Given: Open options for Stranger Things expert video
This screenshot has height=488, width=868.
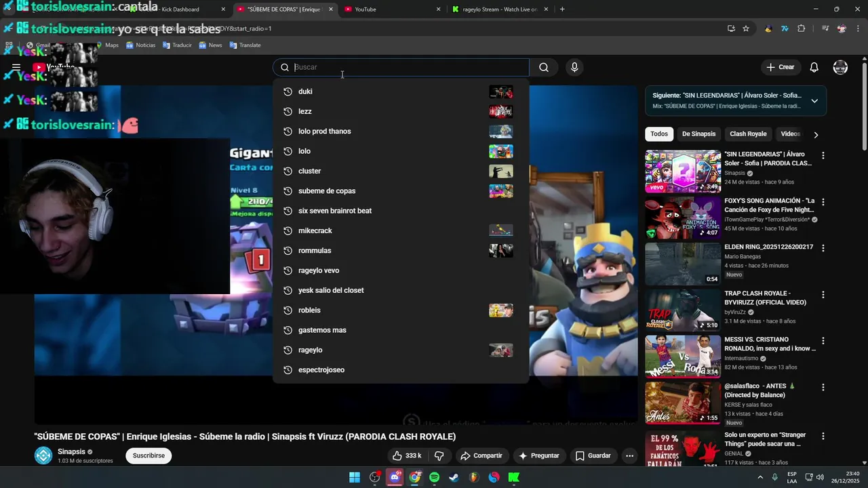Looking at the screenshot, I should 823,436.
